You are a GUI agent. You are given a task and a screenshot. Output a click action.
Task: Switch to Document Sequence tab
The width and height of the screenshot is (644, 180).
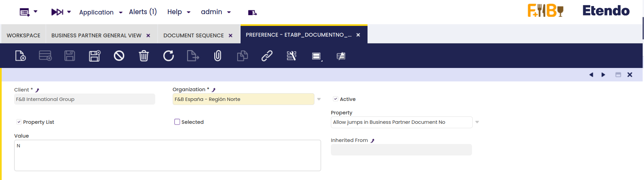[x=194, y=35]
